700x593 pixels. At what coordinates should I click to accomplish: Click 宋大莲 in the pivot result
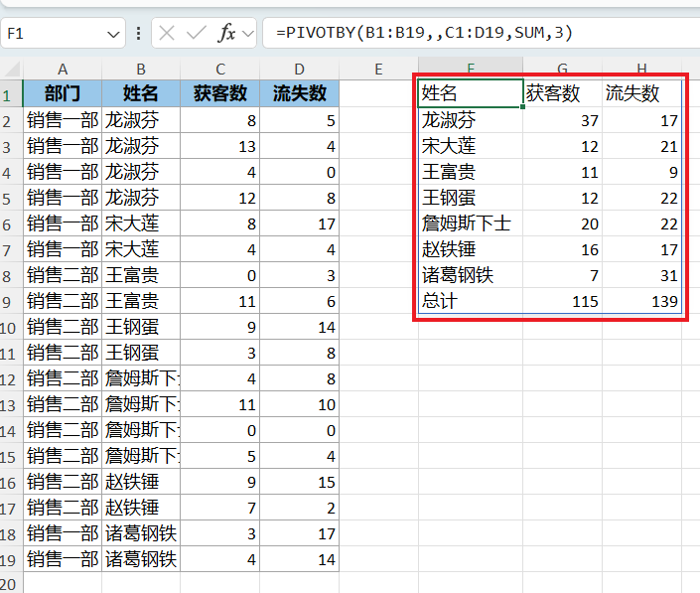pos(471,146)
